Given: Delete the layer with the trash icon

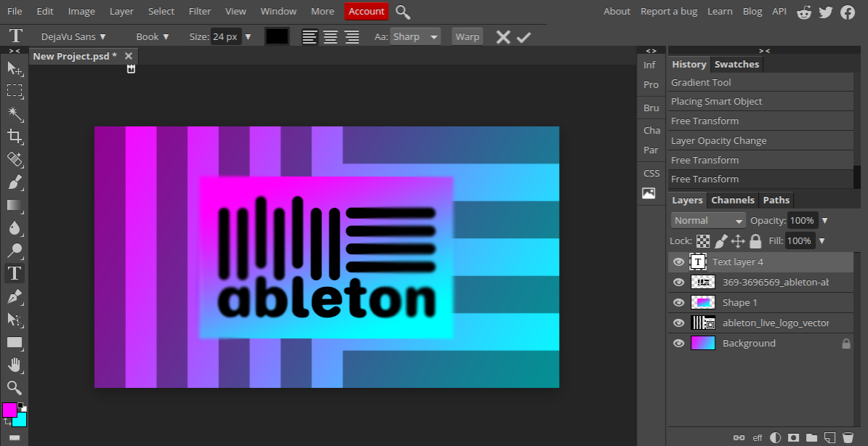Looking at the screenshot, I should tap(848, 438).
